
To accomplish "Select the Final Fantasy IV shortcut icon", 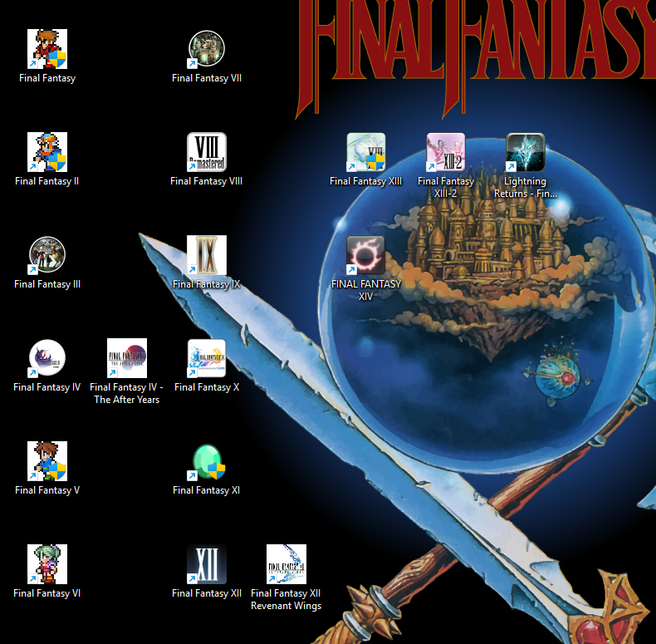I will click(x=47, y=358).
